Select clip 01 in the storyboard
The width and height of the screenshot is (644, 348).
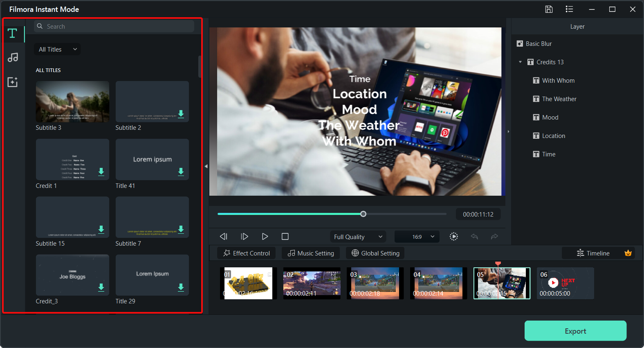pos(248,283)
